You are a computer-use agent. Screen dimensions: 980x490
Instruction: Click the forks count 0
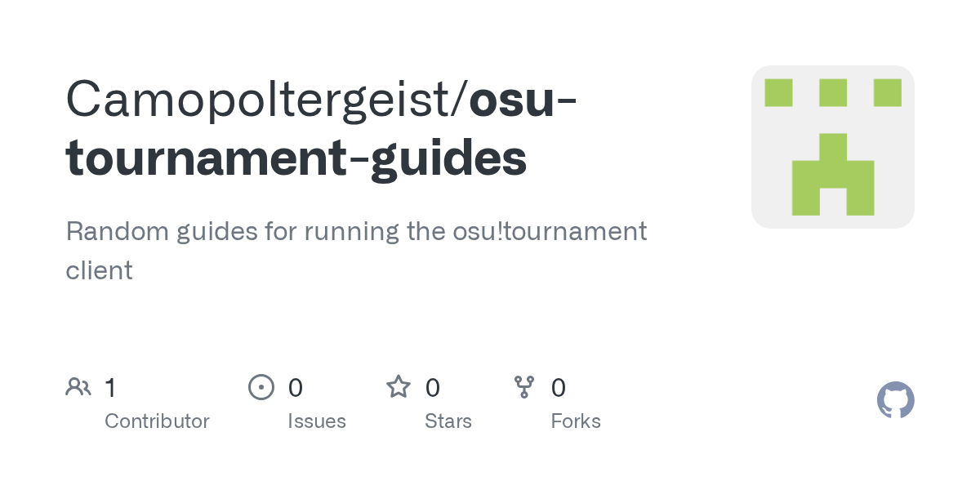[559, 387]
